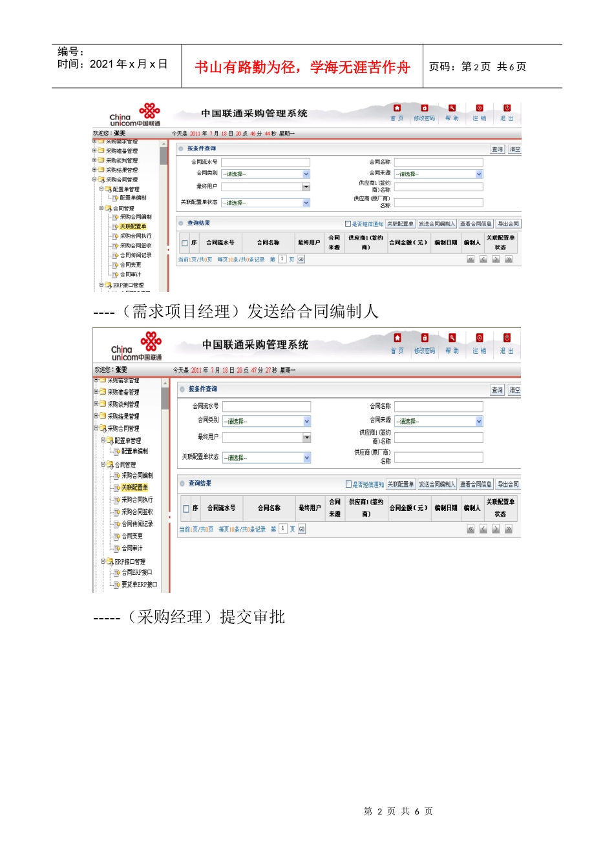614x868 pixels.
Task: Click 发送合同编制人 button in upper screenshot
Action: (437, 224)
